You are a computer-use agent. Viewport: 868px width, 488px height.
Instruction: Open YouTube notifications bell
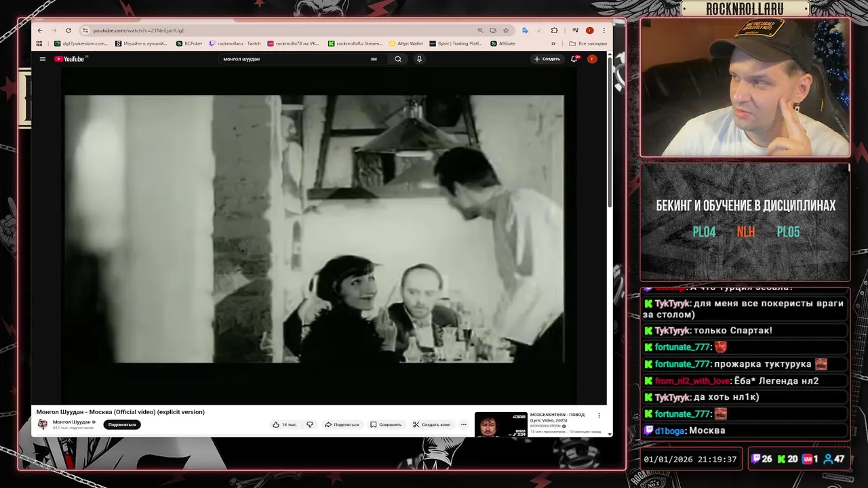point(574,59)
